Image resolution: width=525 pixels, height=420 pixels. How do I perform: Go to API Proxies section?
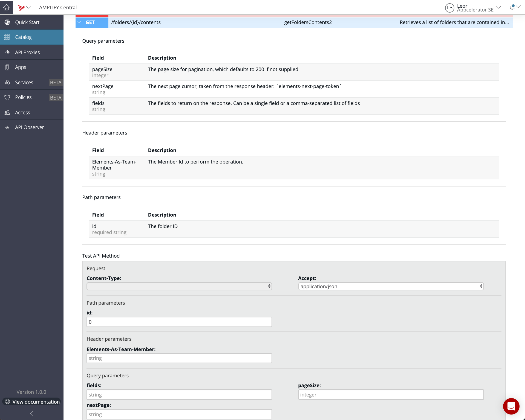coord(32,52)
